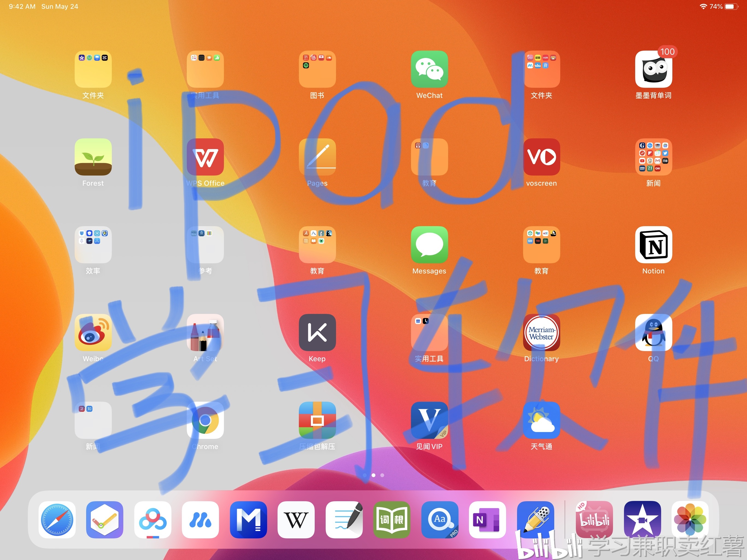Open the 教育 folder left of Notion
The image size is (747, 560).
[x=541, y=245]
